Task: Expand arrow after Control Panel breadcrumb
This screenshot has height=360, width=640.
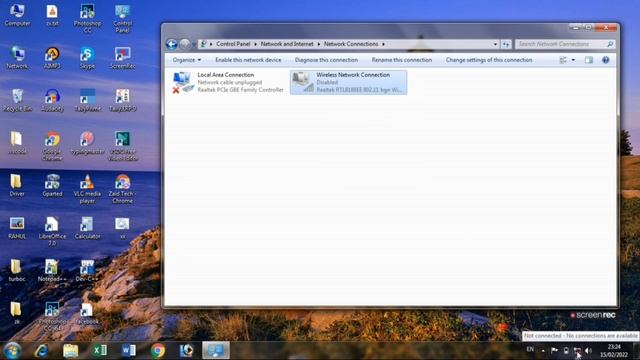Action: [x=256, y=44]
